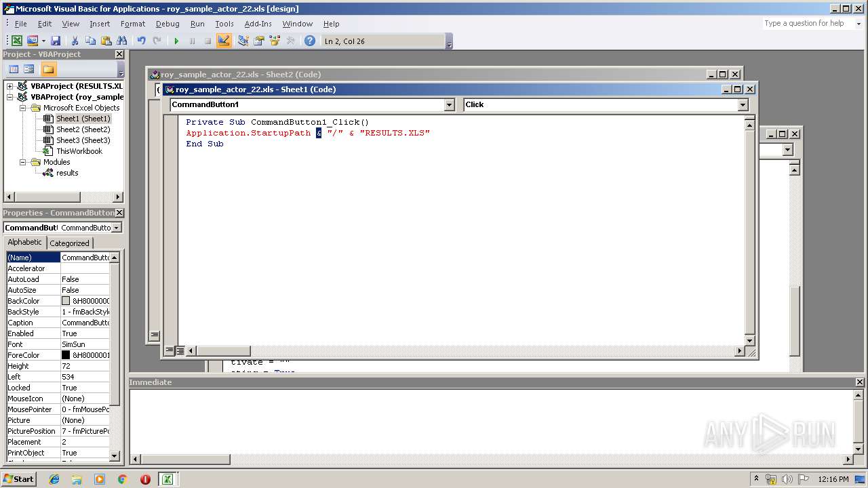Screen dimensions: 868x488
Task: Open the View menu
Action: coord(71,24)
